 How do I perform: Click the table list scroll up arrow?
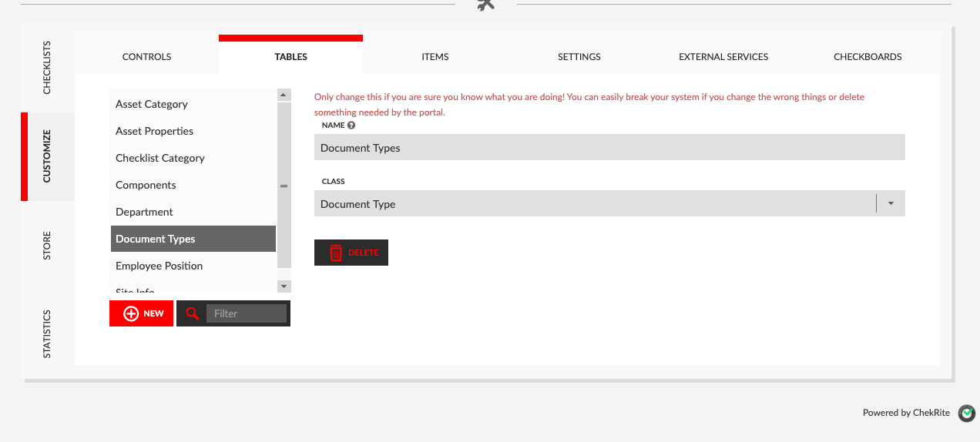[x=284, y=95]
